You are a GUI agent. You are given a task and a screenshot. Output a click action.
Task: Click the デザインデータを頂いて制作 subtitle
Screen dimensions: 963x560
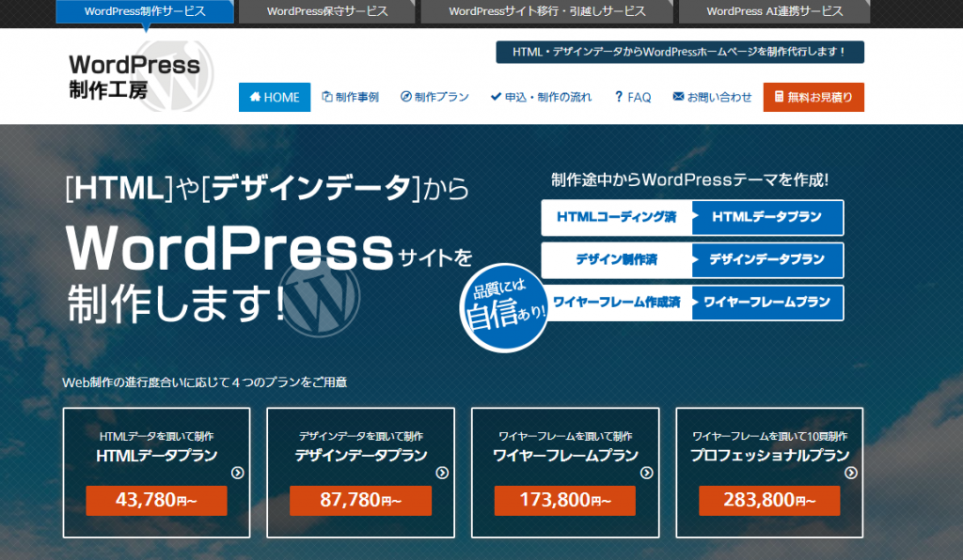[361, 436]
